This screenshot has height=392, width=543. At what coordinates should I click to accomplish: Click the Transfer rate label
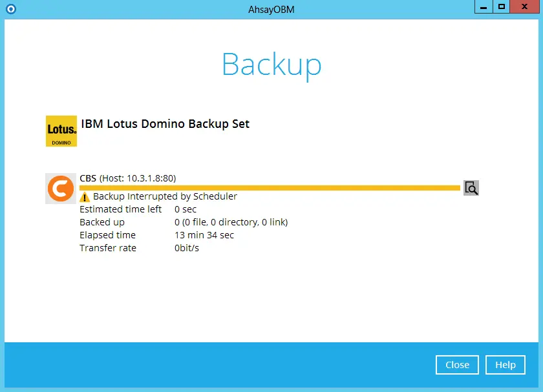click(108, 248)
